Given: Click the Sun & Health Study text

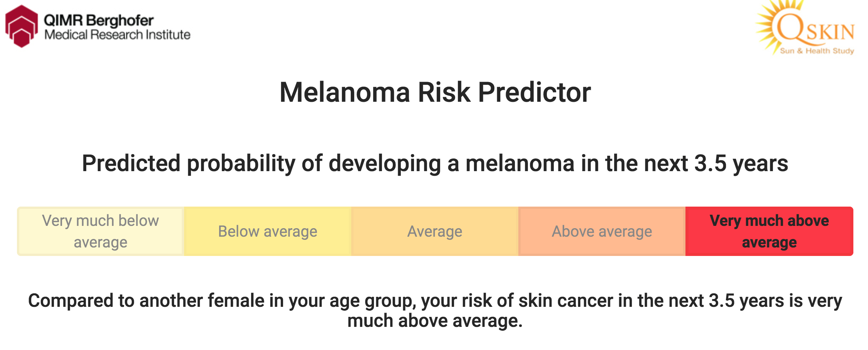Looking at the screenshot, I should coord(817,51).
